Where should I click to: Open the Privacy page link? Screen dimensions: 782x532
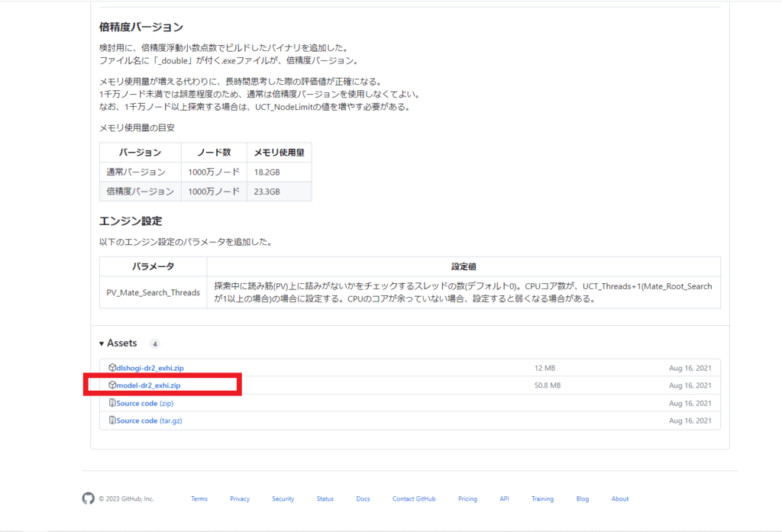239,498
